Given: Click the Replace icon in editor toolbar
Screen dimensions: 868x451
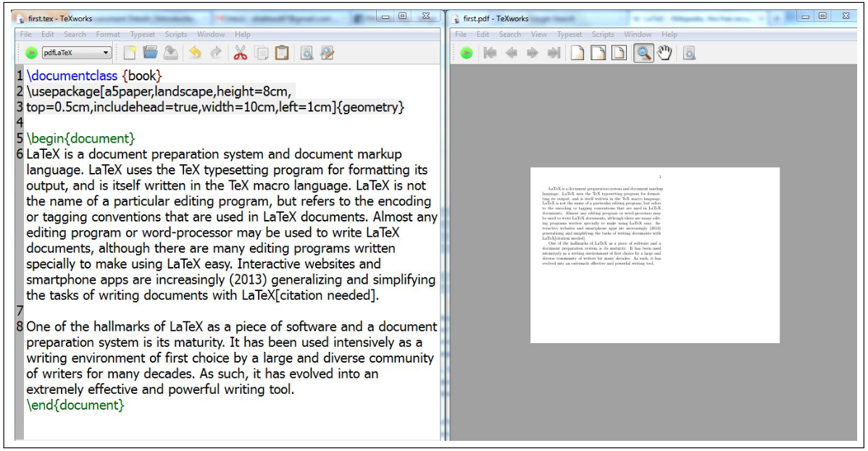Looking at the screenshot, I should click(x=327, y=53).
